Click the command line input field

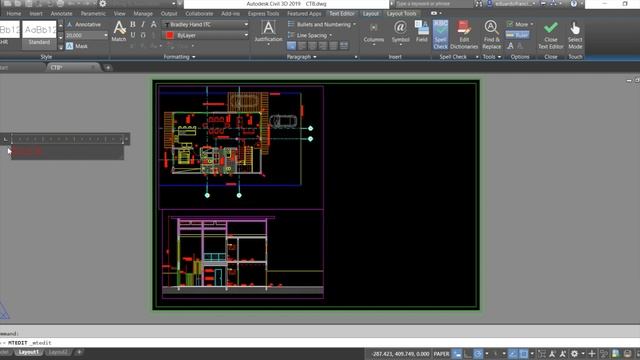(x=320, y=342)
